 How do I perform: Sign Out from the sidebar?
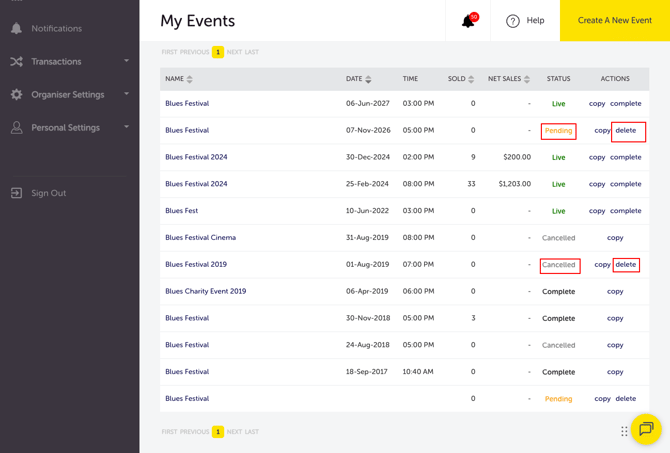pyautogui.click(x=49, y=193)
